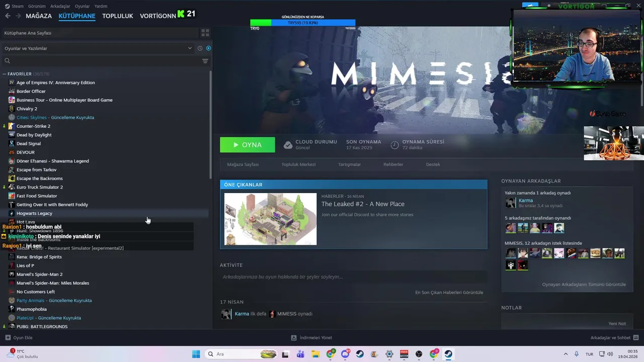Select the Counter-Strike 2 game icon
This screenshot has height=362, width=644.
[12, 126]
